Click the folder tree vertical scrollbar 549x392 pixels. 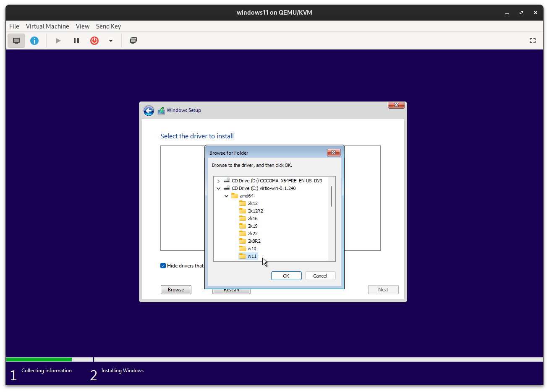[332, 196]
